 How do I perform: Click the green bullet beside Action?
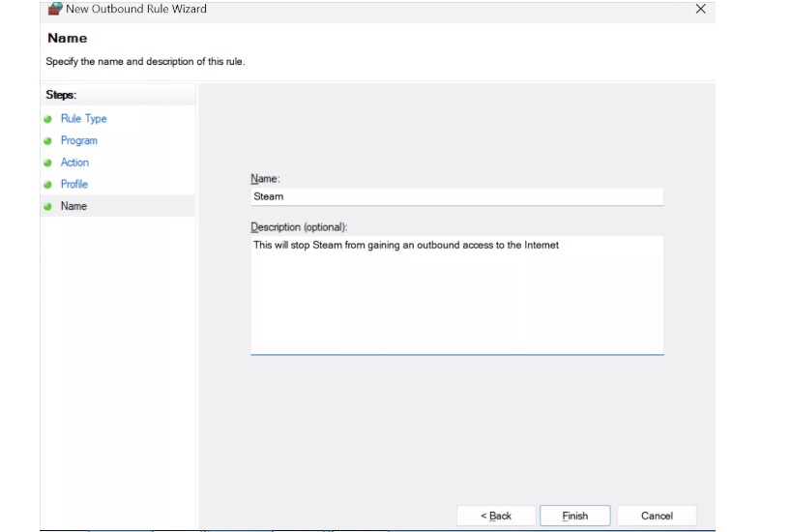pyautogui.click(x=48, y=163)
